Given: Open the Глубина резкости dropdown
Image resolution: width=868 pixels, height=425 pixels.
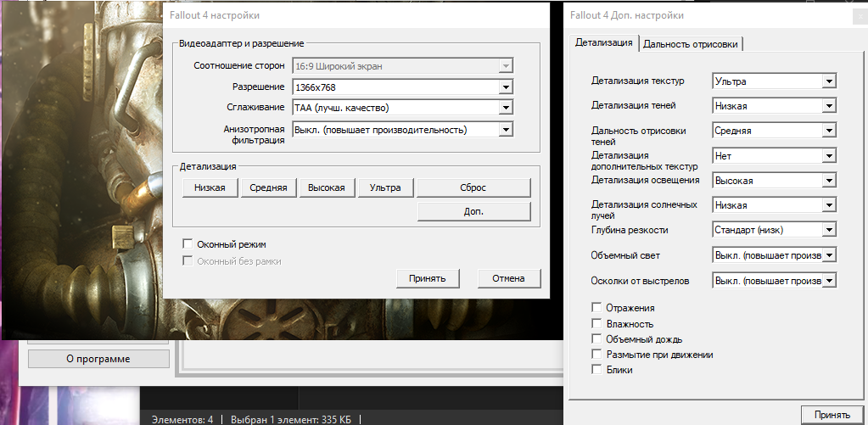Looking at the screenshot, I should click(x=774, y=230).
